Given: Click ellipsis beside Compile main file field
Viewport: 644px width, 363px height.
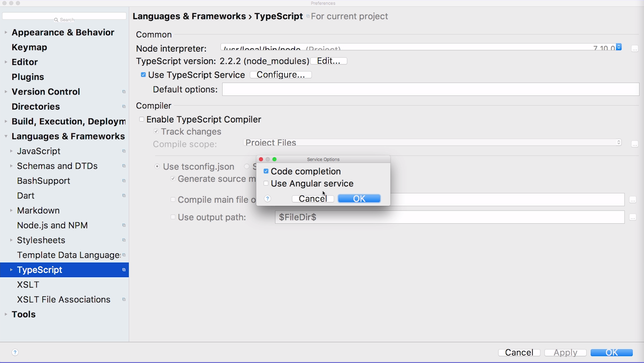Looking at the screenshot, I should tap(633, 200).
